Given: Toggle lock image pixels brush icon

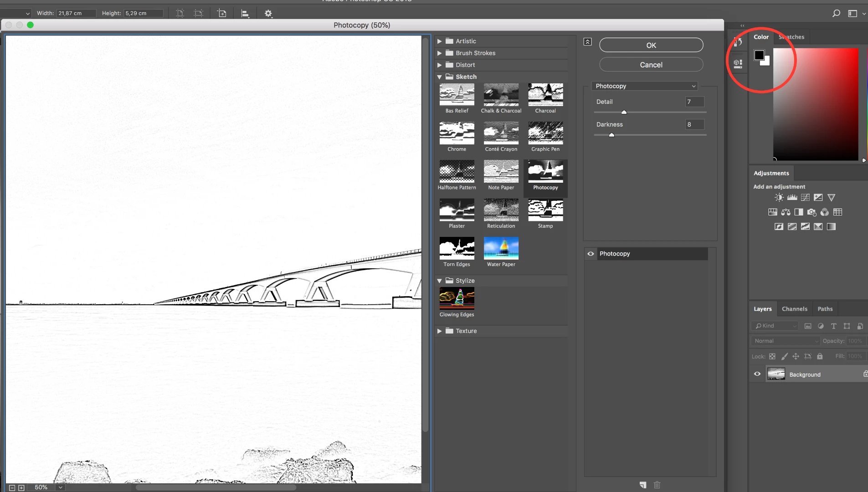Looking at the screenshot, I should (x=784, y=356).
